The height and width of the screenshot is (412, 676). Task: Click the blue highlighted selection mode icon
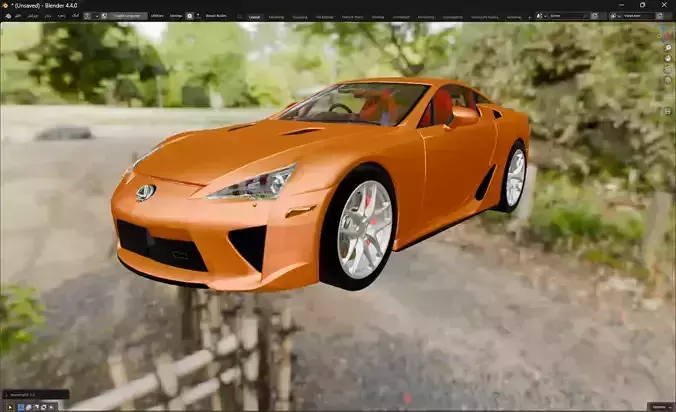click(x=21, y=407)
